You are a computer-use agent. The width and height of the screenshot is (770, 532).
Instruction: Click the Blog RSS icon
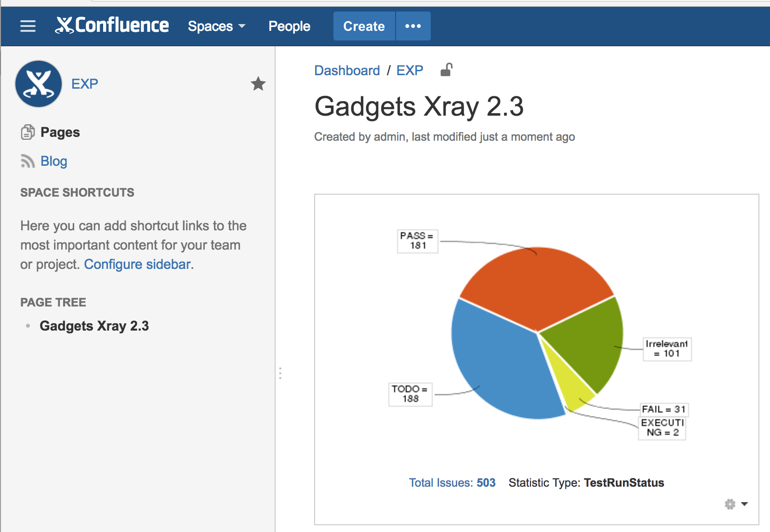(28, 161)
